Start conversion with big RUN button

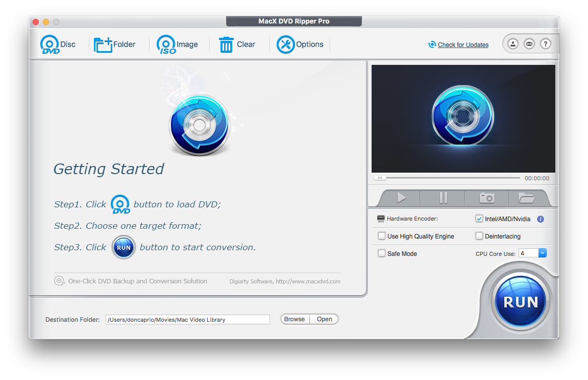tap(521, 302)
